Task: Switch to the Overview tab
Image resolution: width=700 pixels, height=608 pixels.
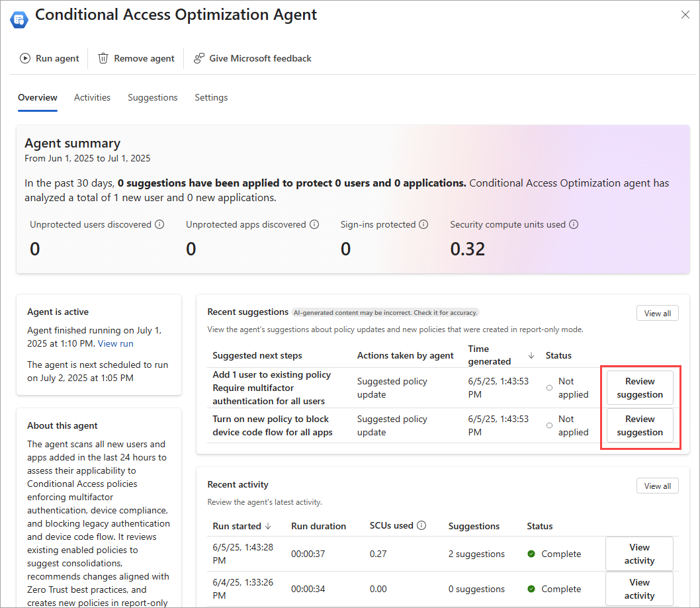Action: click(x=38, y=97)
